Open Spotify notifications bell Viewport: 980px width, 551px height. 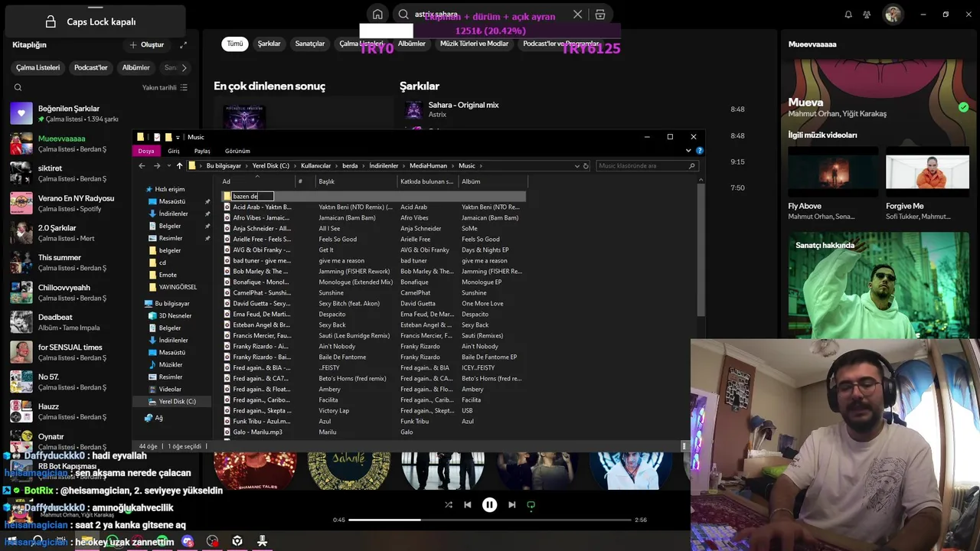pos(848,15)
